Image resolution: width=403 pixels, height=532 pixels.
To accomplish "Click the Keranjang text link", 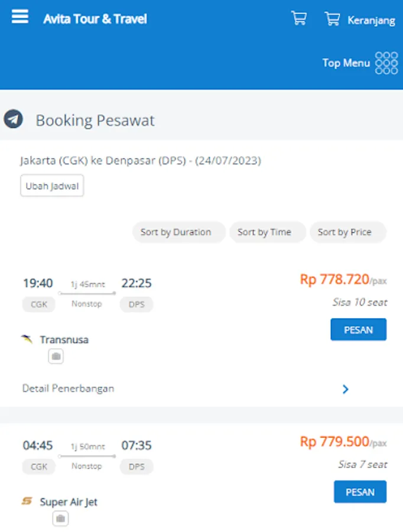I will (371, 20).
